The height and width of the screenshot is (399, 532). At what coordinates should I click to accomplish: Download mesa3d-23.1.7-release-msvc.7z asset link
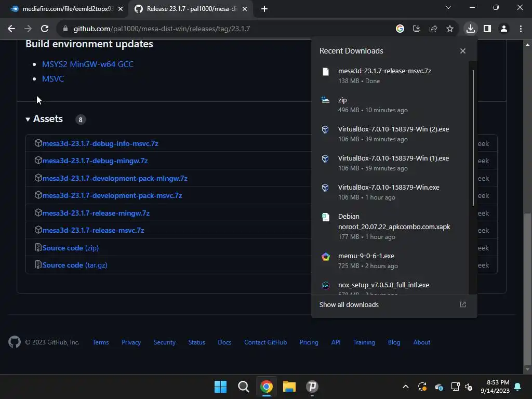[x=94, y=230]
